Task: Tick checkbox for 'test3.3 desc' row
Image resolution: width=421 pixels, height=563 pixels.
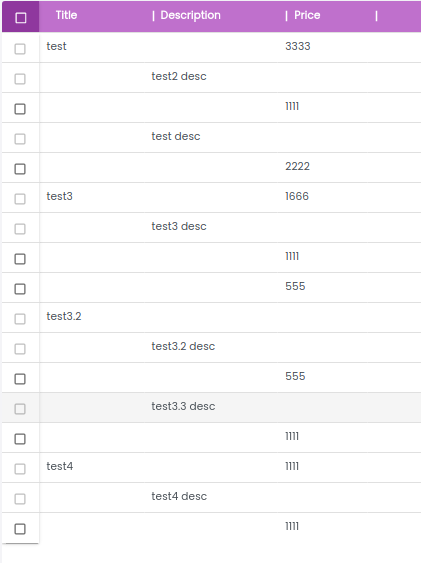Action: pyautogui.click(x=20, y=409)
